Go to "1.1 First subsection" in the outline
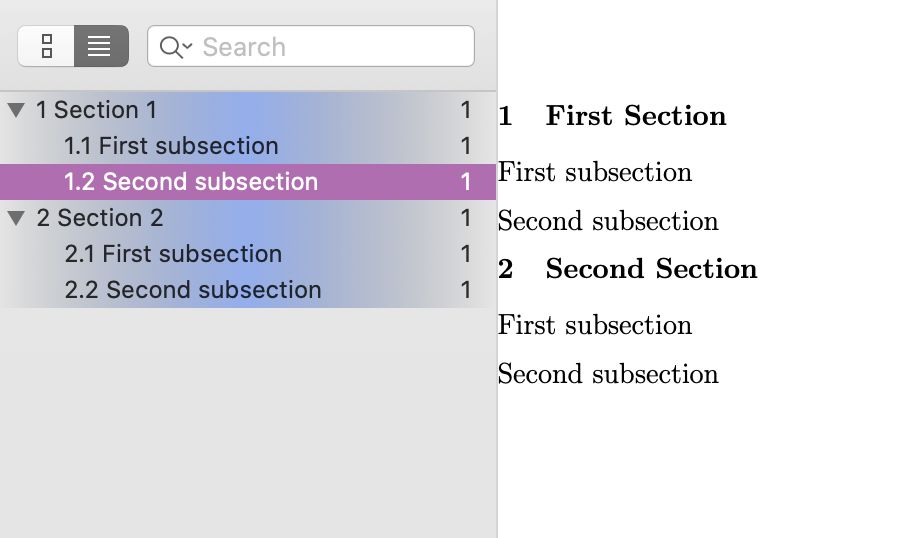Viewport: 910px width, 538px height. tap(171, 146)
